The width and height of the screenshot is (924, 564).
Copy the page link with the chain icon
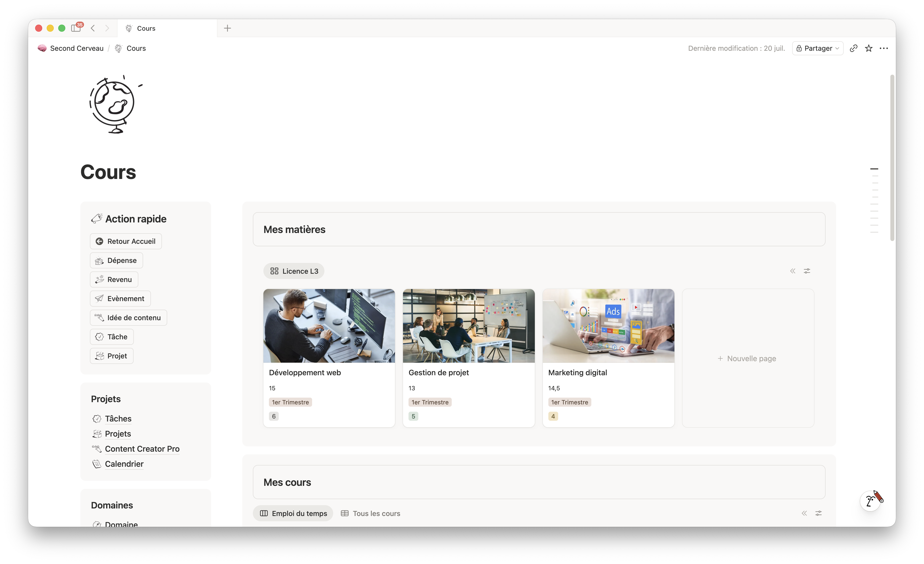tap(853, 49)
